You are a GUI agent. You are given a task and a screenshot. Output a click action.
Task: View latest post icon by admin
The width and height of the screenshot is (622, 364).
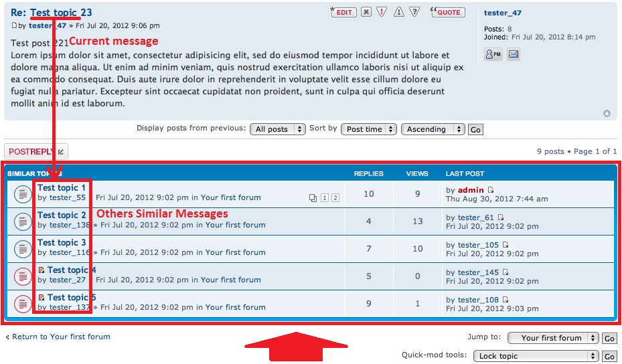coord(491,190)
